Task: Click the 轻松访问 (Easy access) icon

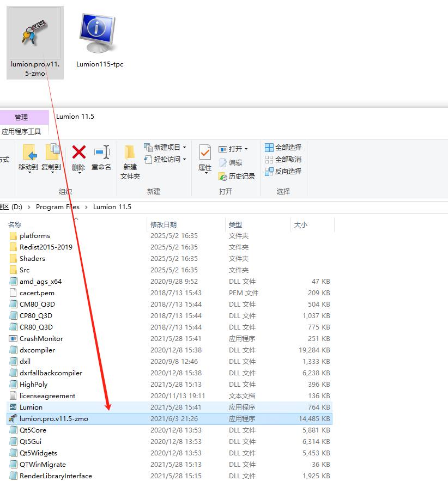Action: pos(148,160)
